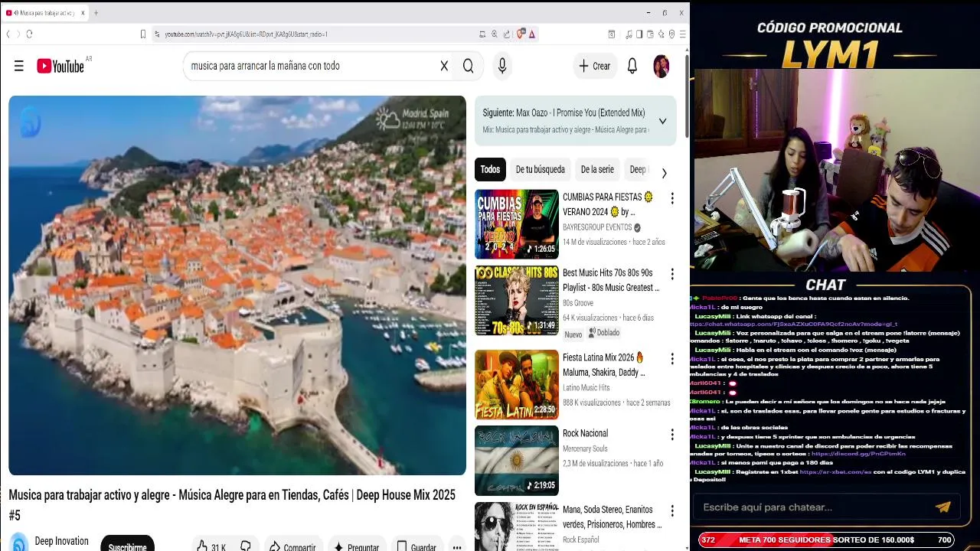Screen dimensions: 980x551
Task: Close the Musica para trabajar tab
Action: coord(81,13)
